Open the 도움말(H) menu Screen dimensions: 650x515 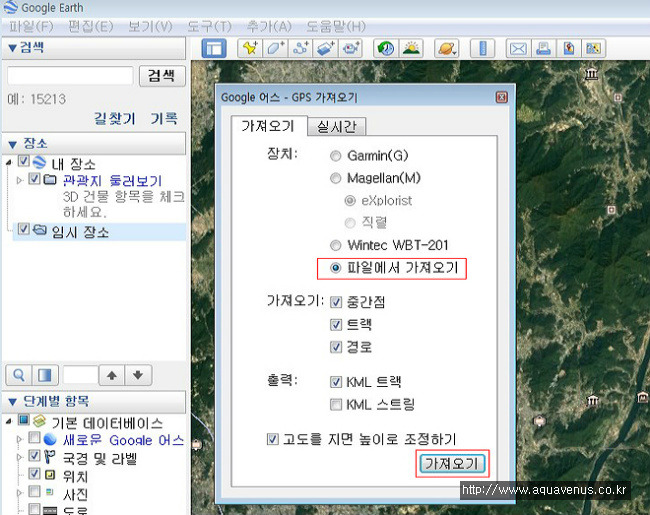pos(336,27)
